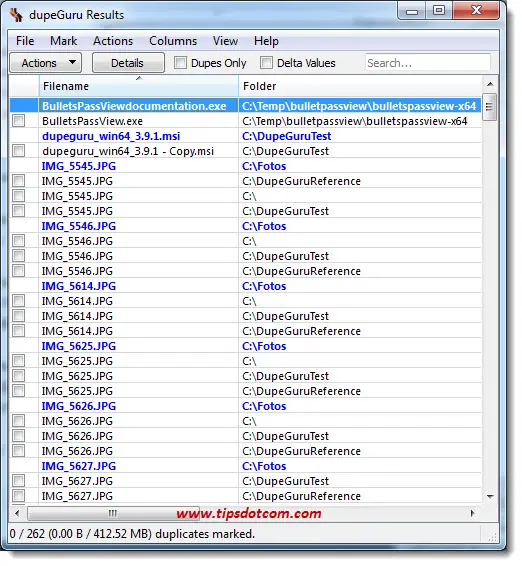This screenshot has height=566, width=522.
Task: Sort results by Filename column header
Action: pyautogui.click(x=139, y=86)
